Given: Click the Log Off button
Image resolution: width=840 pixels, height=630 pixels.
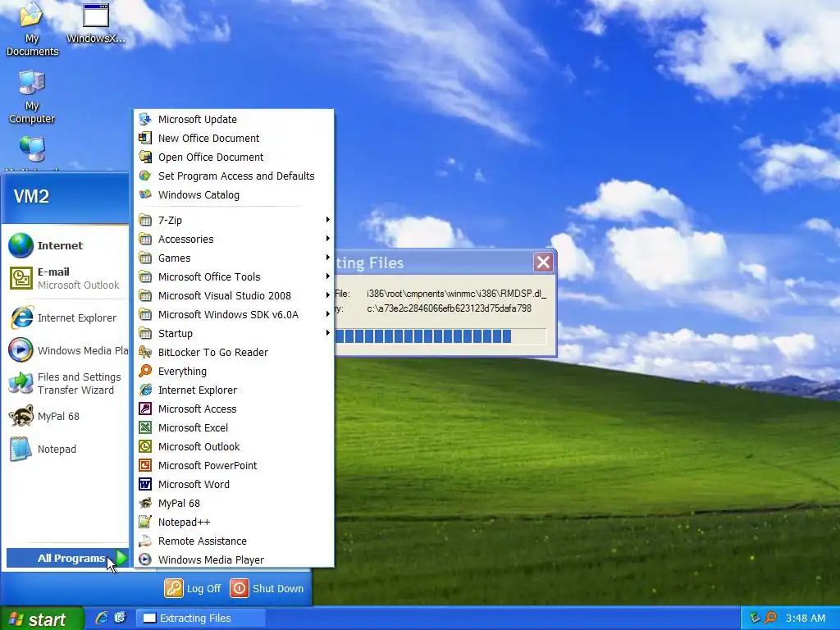Looking at the screenshot, I should (x=193, y=588).
